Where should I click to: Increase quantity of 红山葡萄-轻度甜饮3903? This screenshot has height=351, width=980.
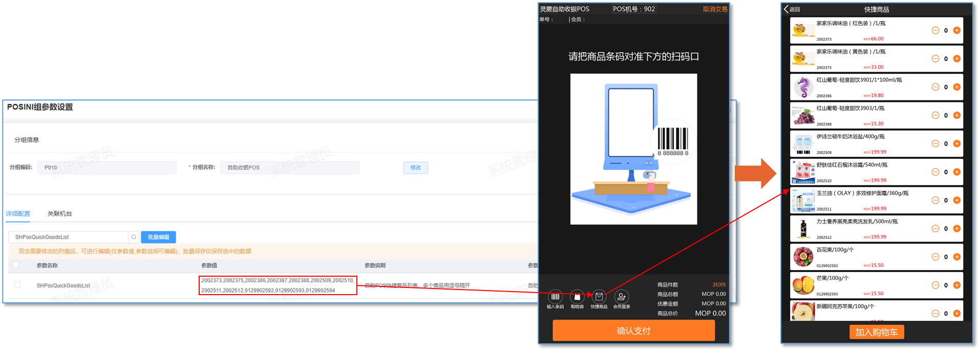956,115
